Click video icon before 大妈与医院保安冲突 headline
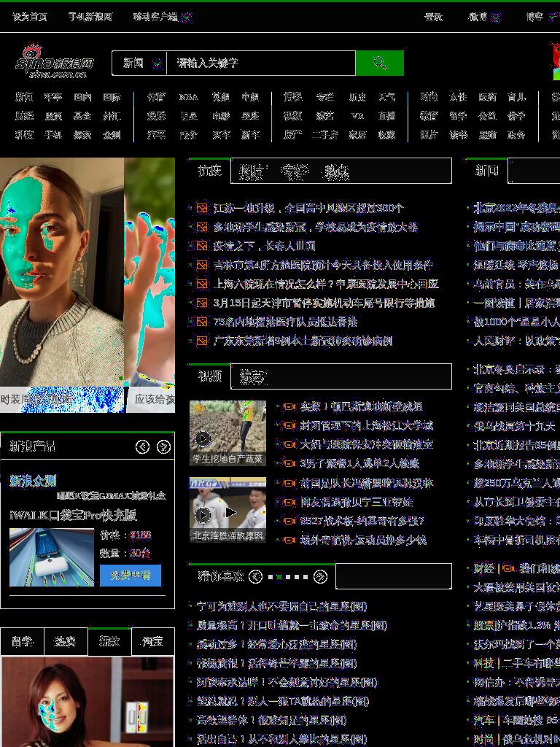 click(289, 444)
